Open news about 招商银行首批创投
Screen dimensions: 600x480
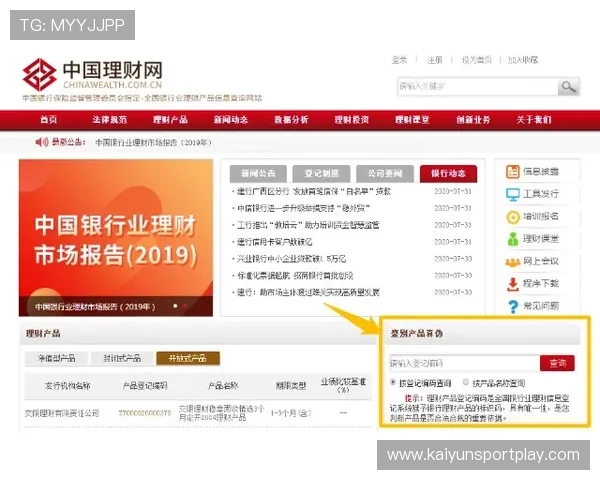point(295,276)
